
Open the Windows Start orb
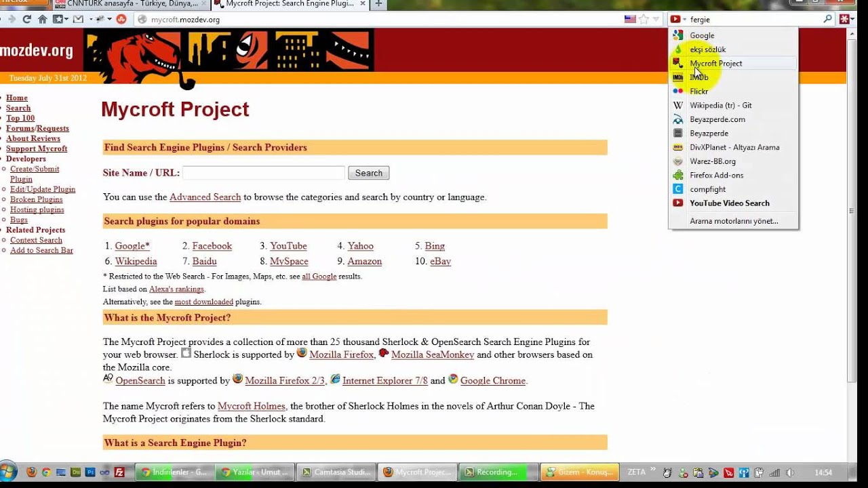click(x=7, y=472)
